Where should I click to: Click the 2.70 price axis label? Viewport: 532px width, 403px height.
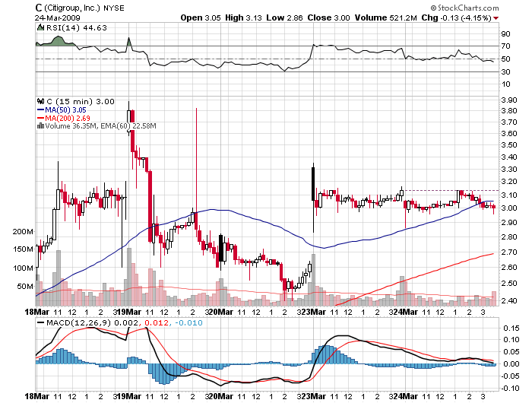click(x=509, y=252)
